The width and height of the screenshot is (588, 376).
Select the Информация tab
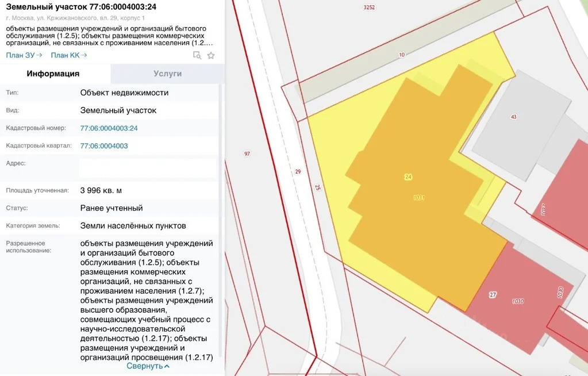coord(53,74)
